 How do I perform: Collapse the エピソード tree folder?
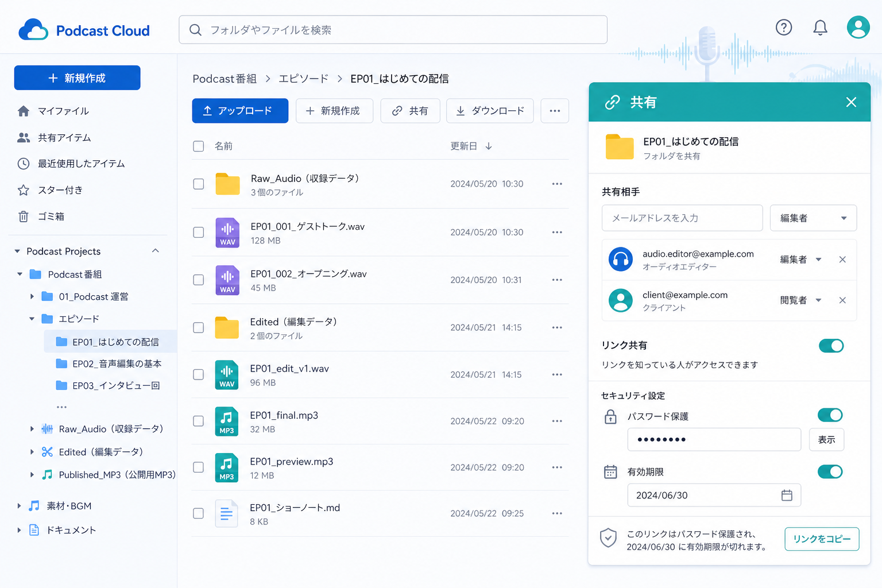tap(32, 319)
